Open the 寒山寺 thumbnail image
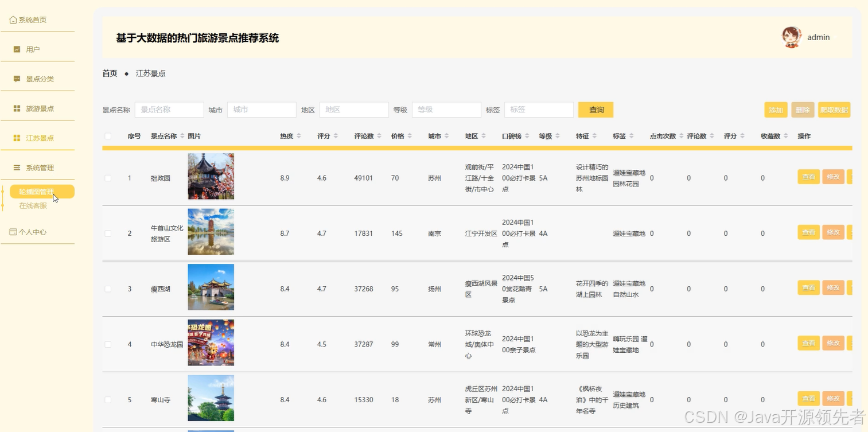The image size is (868, 432). pyautogui.click(x=211, y=398)
